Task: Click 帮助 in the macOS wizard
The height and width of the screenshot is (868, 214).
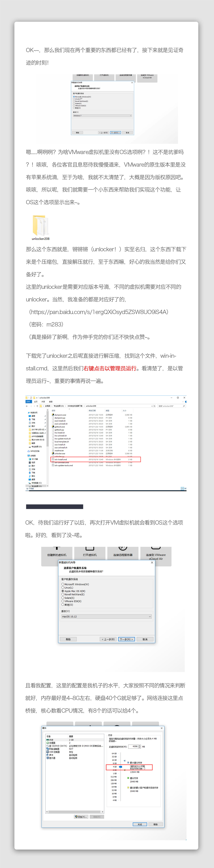Action: pos(68,639)
